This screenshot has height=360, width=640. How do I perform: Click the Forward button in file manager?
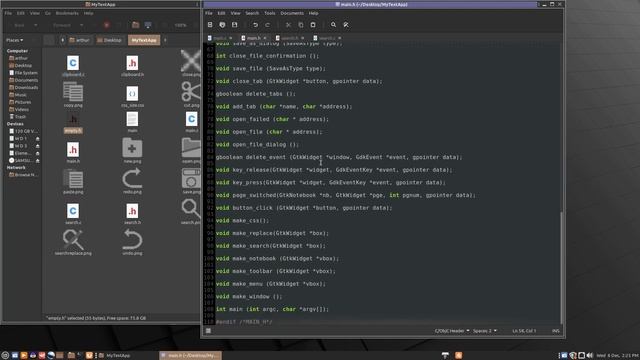pos(62,25)
